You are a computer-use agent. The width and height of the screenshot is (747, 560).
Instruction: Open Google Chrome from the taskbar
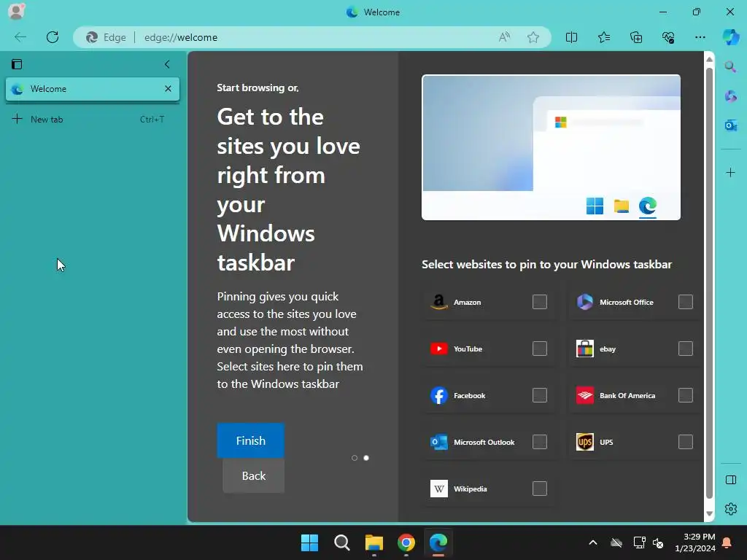click(x=406, y=542)
